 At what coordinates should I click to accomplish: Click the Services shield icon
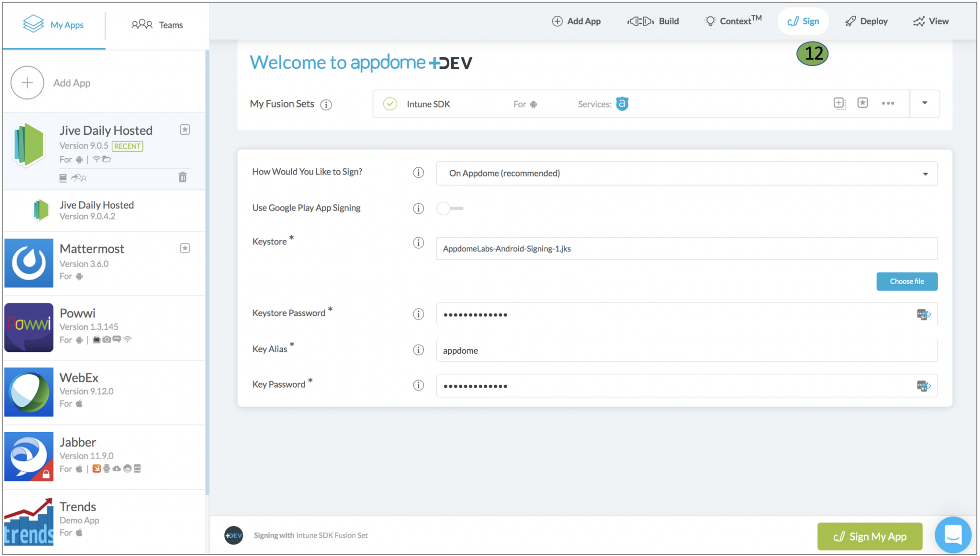point(622,104)
